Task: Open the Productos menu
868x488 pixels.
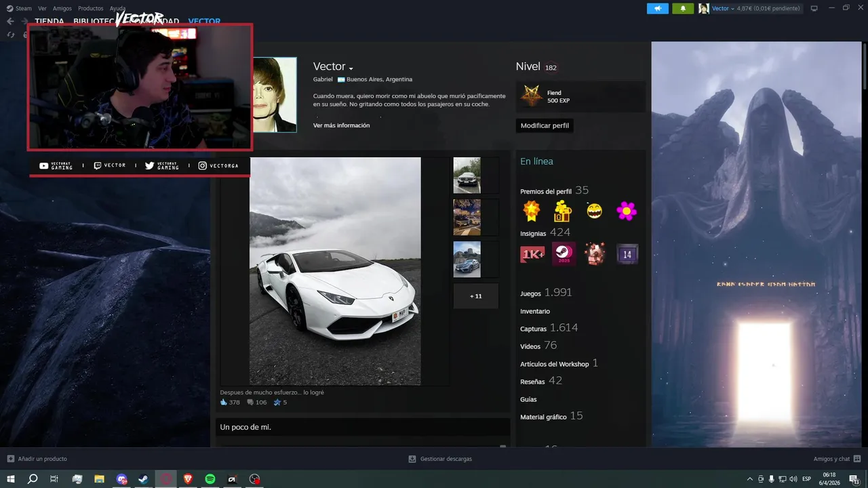Action: (x=91, y=9)
